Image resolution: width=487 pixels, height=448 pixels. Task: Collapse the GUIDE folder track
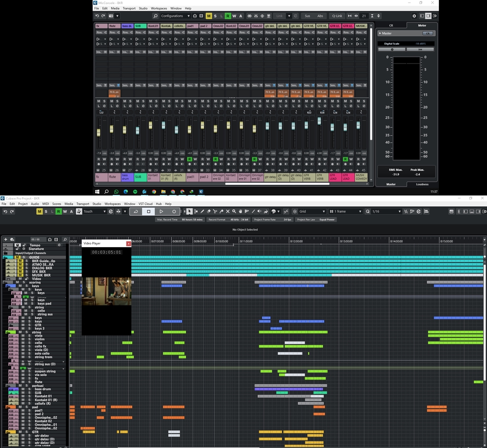click(6, 258)
